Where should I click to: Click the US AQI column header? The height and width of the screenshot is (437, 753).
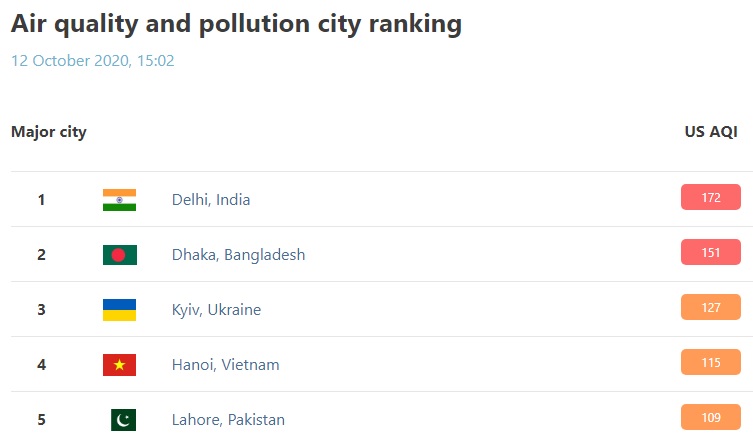[x=710, y=132]
